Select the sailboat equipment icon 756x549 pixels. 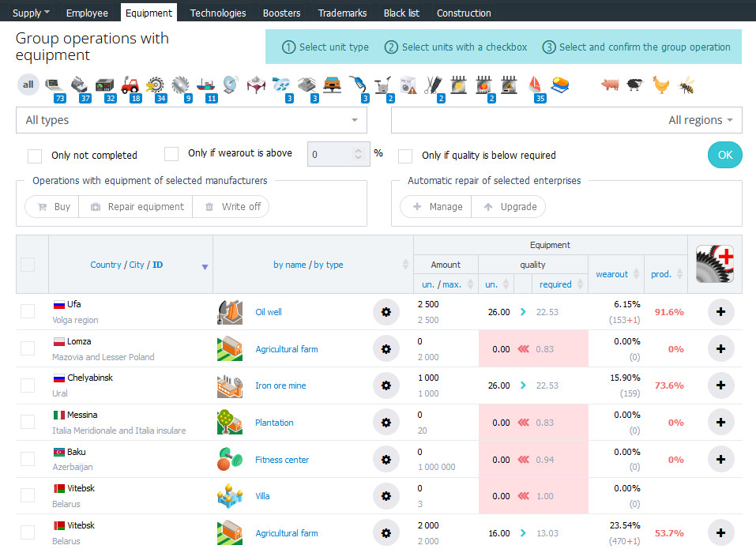(x=535, y=85)
